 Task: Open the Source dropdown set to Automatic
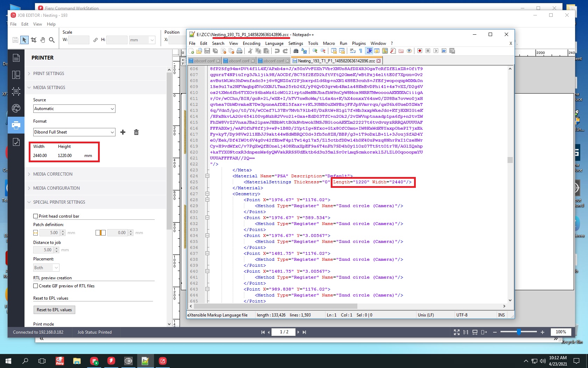pos(74,109)
